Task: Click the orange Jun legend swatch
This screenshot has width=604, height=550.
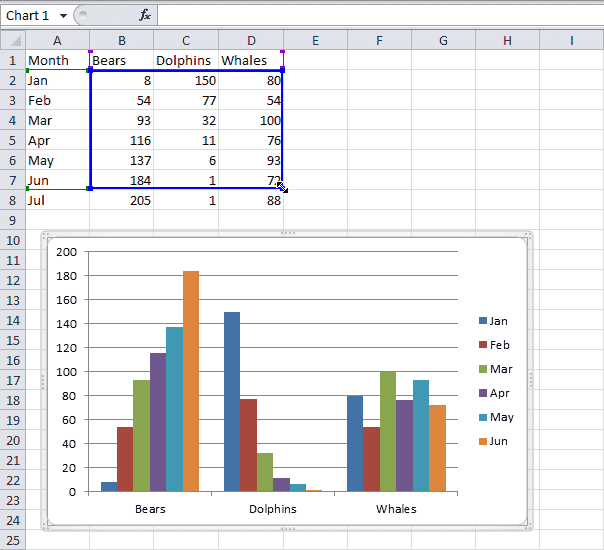Action: [x=483, y=441]
